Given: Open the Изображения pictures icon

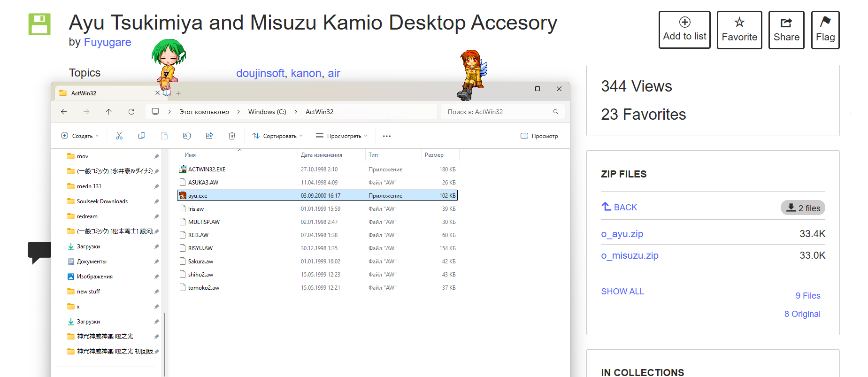Looking at the screenshot, I should click(x=71, y=277).
